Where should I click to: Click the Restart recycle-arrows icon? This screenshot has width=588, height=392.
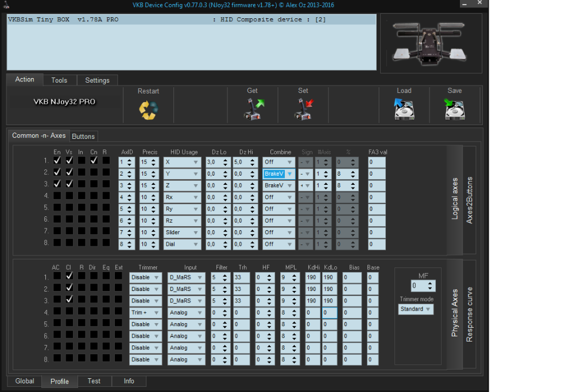pyautogui.click(x=148, y=110)
